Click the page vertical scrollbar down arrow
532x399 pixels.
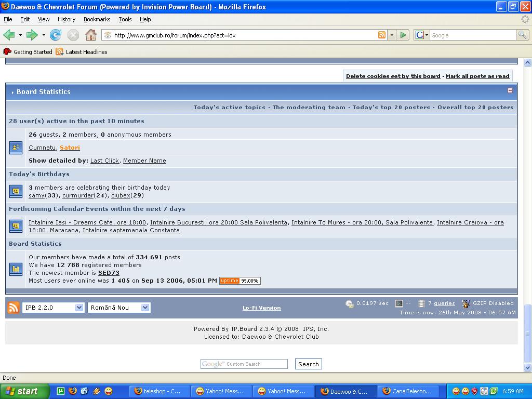tap(527, 367)
